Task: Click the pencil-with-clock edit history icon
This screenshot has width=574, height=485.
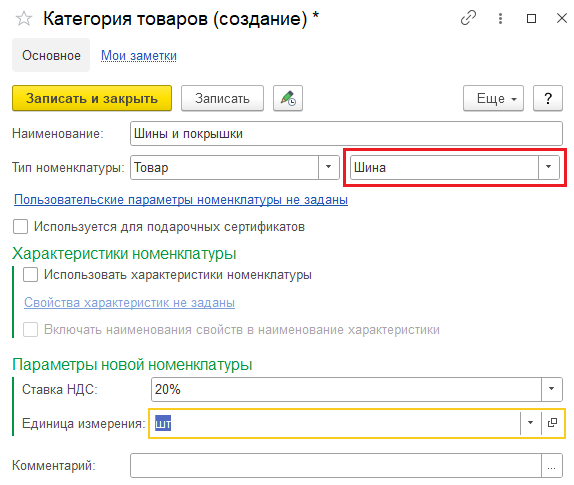Action: 288,98
